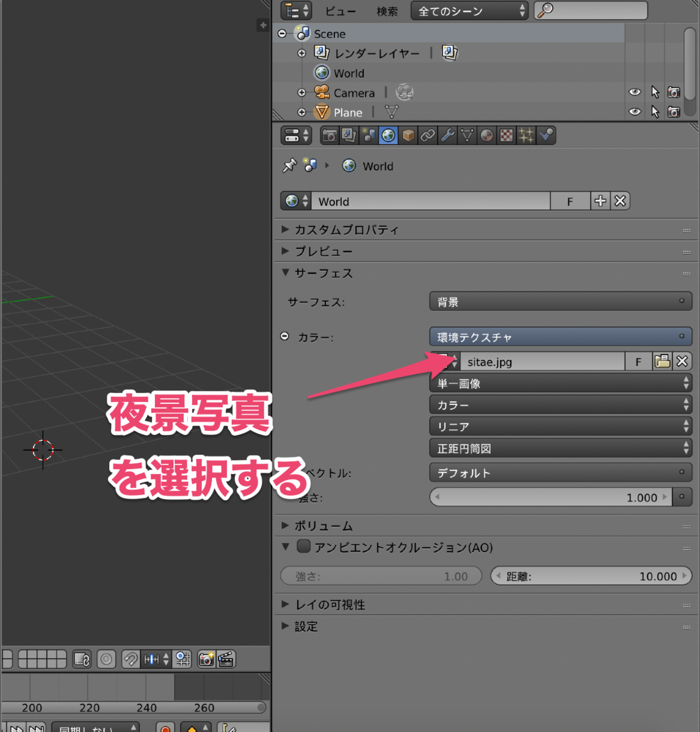Open the Object Constraints properties tab

(x=427, y=135)
